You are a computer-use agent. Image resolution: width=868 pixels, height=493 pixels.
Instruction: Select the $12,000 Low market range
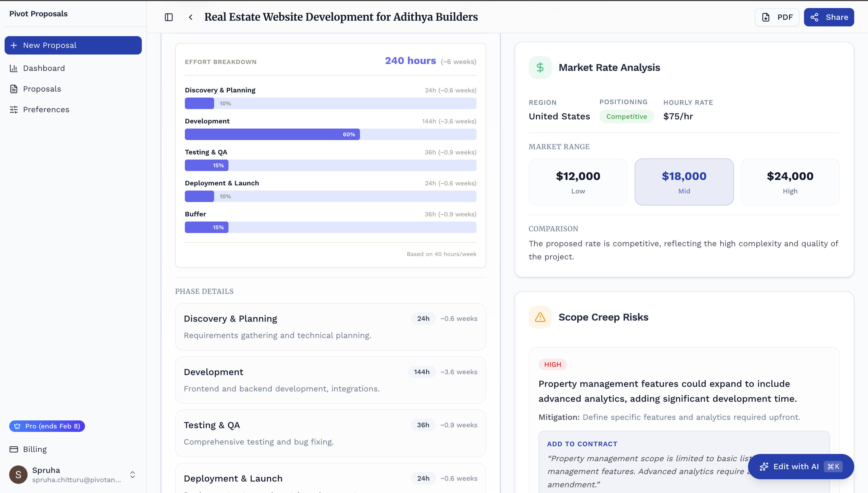point(578,182)
